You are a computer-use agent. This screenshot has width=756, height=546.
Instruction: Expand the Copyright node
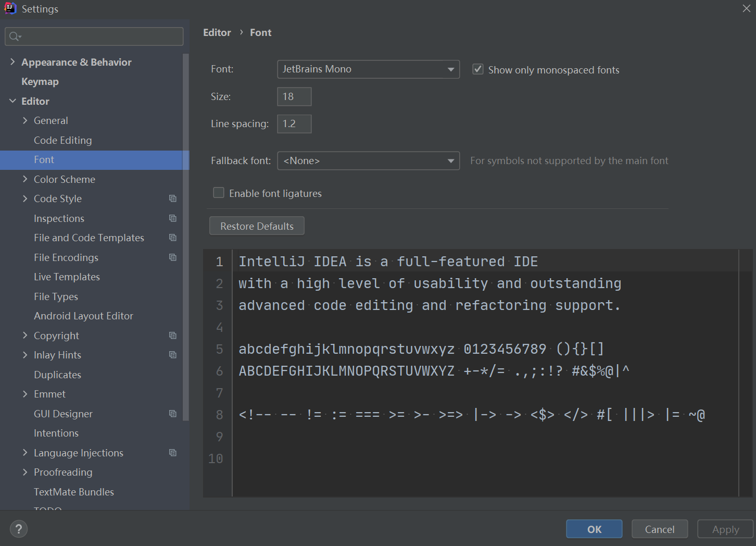pos(25,336)
